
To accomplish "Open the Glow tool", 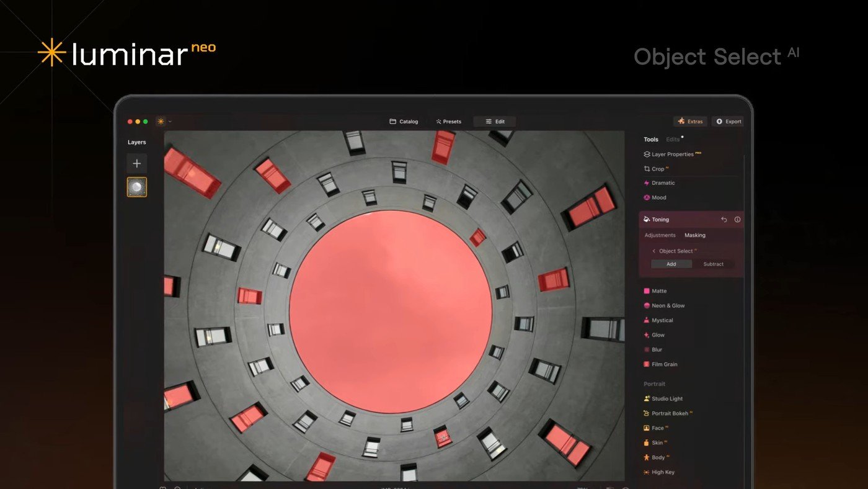I will pyautogui.click(x=654, y=335).
